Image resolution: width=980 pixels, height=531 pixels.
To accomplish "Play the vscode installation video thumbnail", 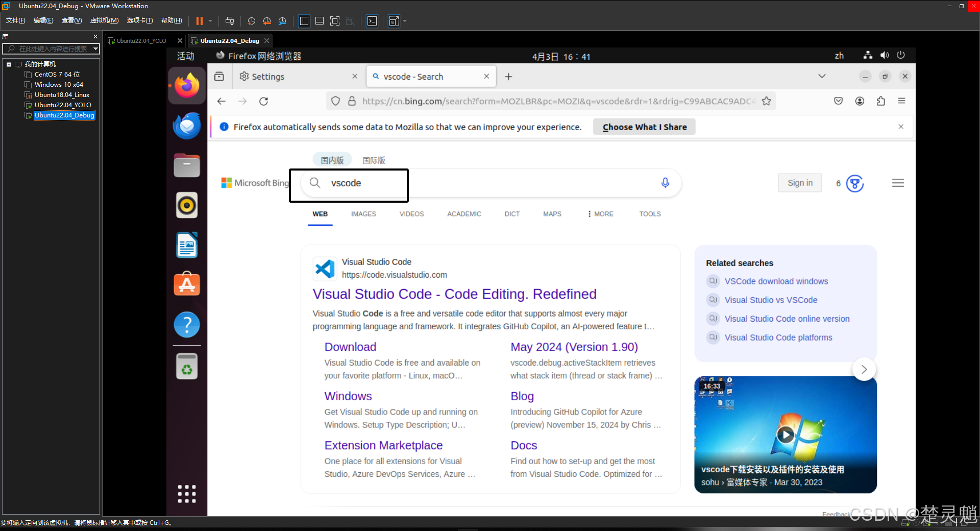I will pos(786,435).
